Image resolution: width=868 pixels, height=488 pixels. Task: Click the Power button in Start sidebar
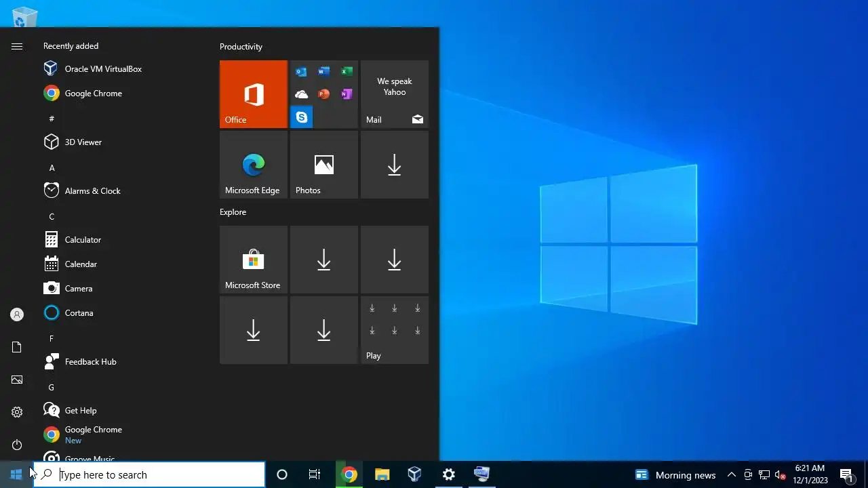(x=17, y=445)
